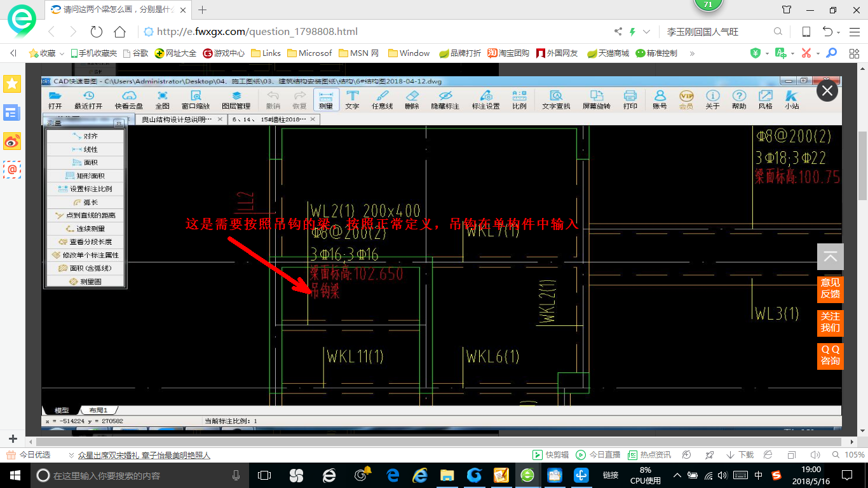The width and height of the screenshot is (868, 488).
Task: Choose 点到直线的距离 measurement
Action: [85, 215]
